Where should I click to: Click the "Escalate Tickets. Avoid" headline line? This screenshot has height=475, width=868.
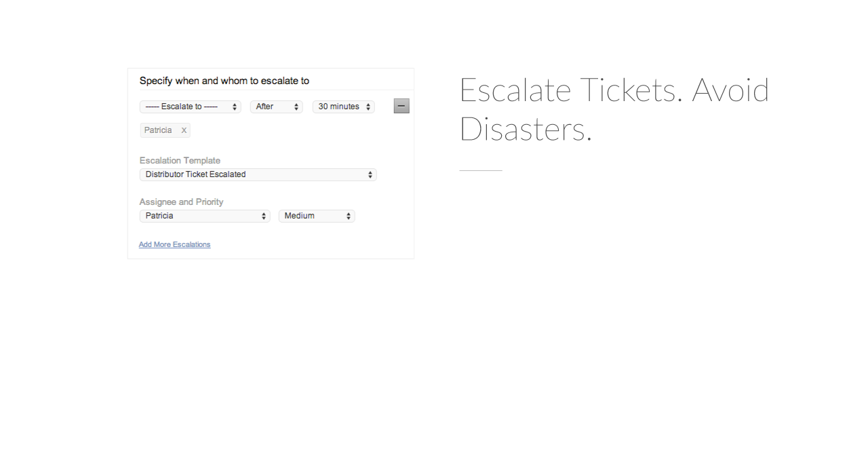614,90
